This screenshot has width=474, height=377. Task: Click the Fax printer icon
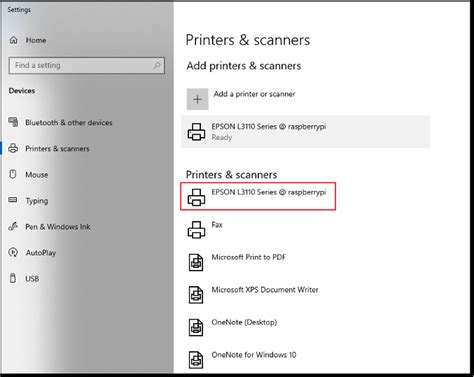pyautogui.click(x=196, y=230)
